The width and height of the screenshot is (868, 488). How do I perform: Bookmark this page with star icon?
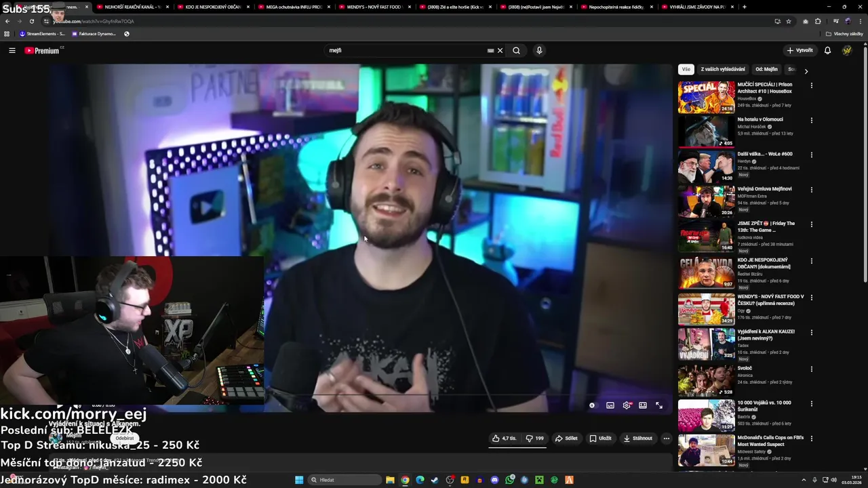[789, 21]
